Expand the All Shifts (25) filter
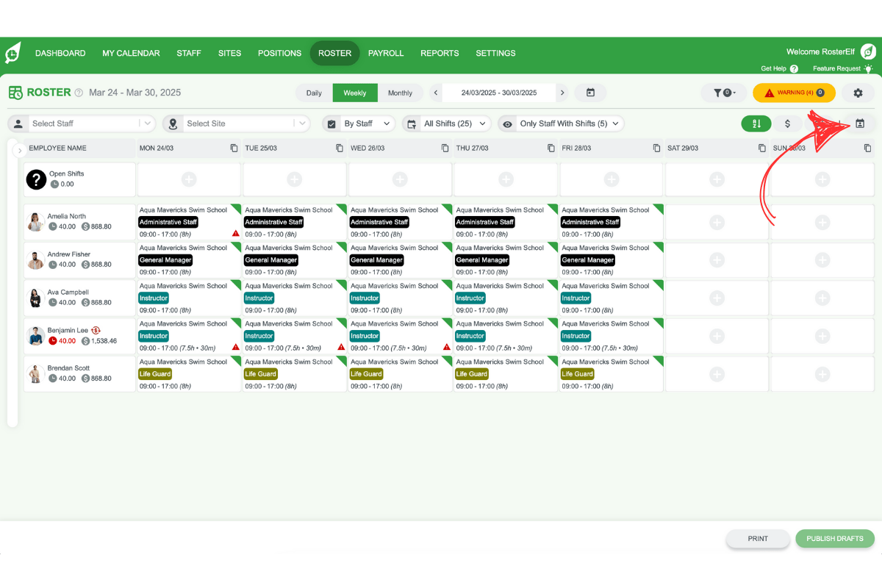This screenshot has width=882, height=588. [446, 123]
